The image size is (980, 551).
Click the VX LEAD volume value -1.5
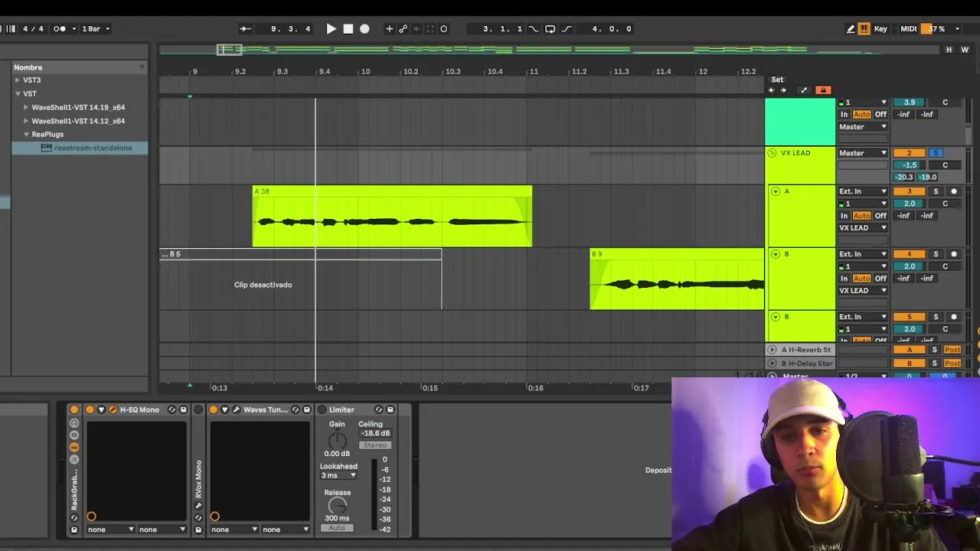click(x=909, y=165)
